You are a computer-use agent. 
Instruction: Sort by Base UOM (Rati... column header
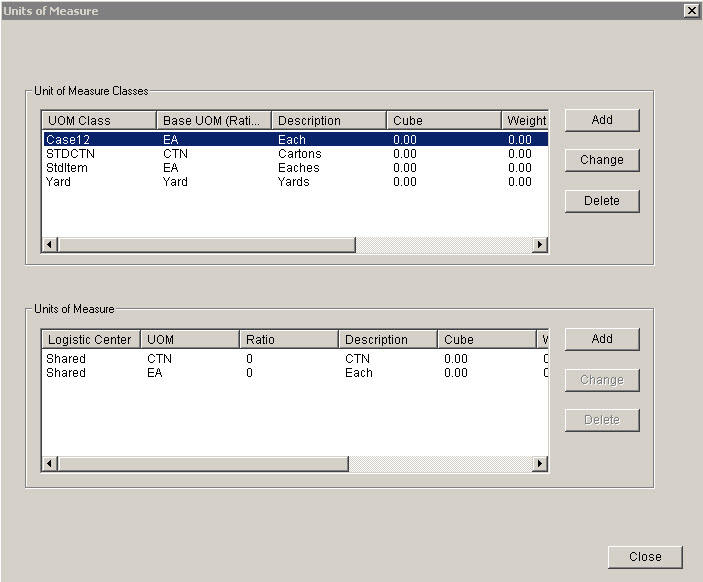coord(214,120)
